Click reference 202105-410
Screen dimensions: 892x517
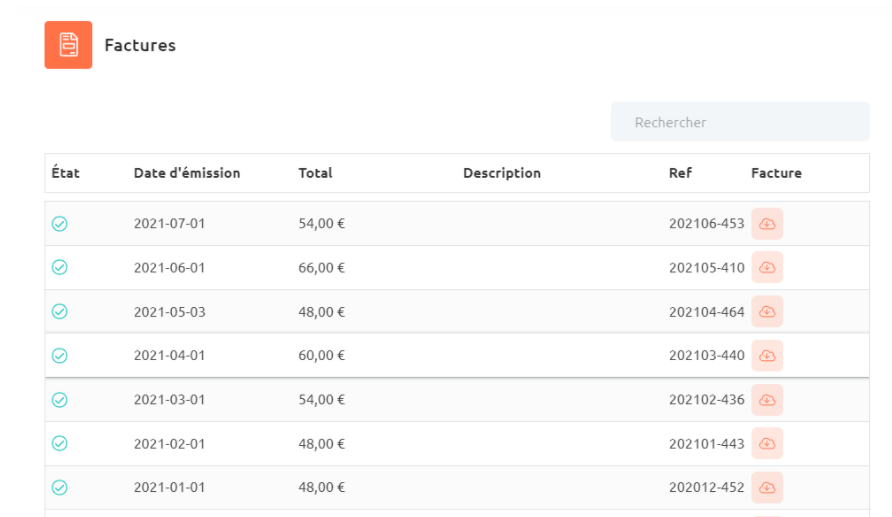[x=707, y=267]
